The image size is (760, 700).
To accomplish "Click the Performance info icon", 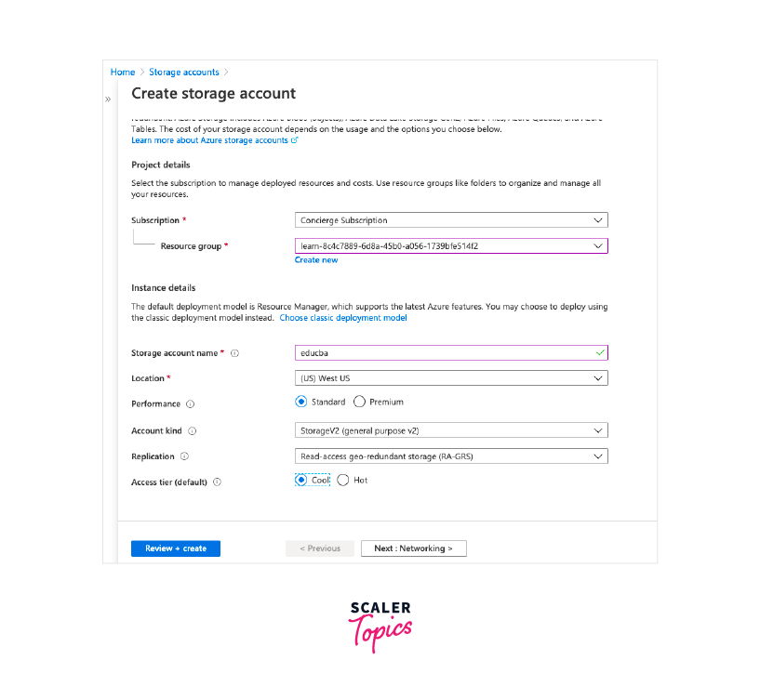I will tap(191, 404).
